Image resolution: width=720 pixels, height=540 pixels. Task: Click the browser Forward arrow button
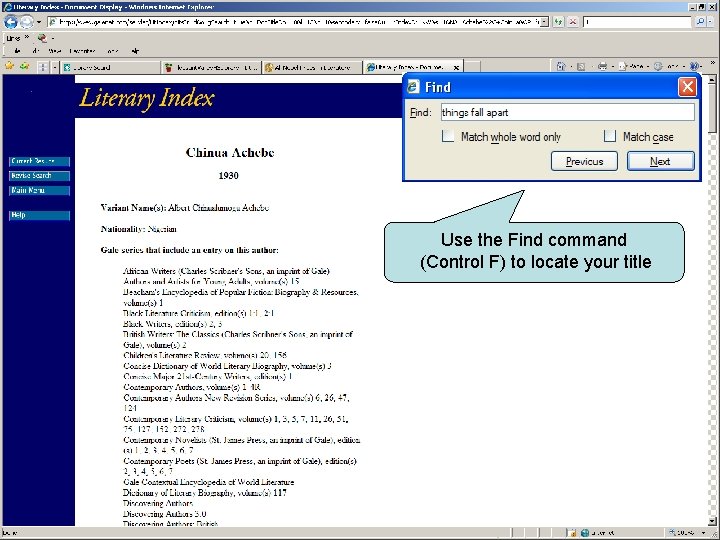point(27,22)
